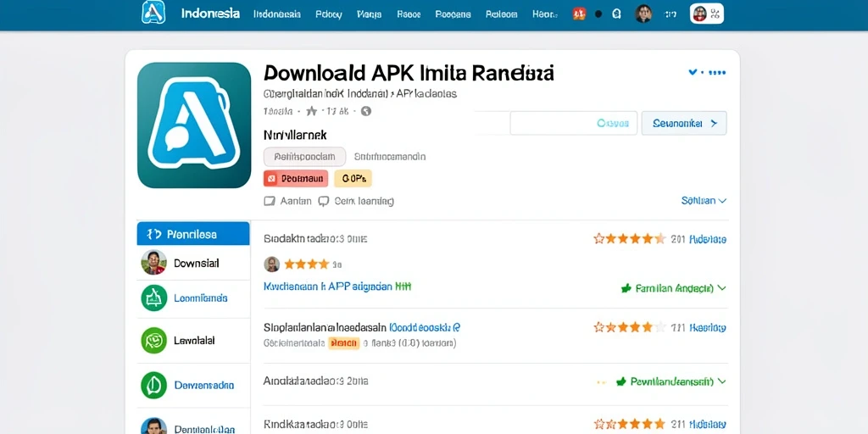Click the green thumbs-up beside Famiian Andeda
The width and height of the screenshot is (868, 434).
626,288
